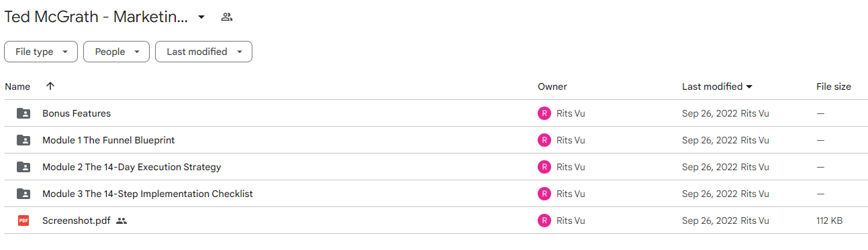The height and width of the screenshot is (250, 868).
Task: Click the red PDF icon for Screenshot.pdf
Action: (x=23, y=221)
